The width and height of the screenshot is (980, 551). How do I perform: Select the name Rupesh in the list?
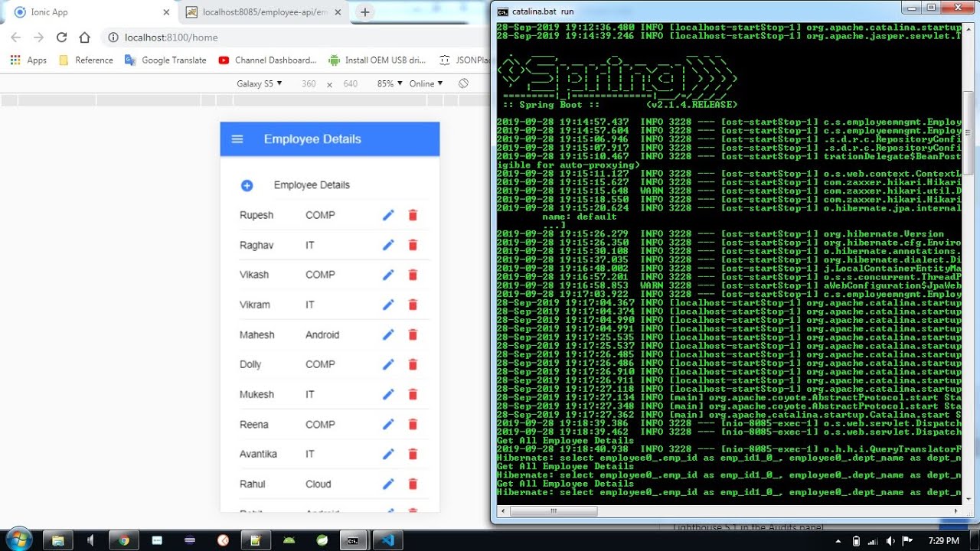click(256, 215)
